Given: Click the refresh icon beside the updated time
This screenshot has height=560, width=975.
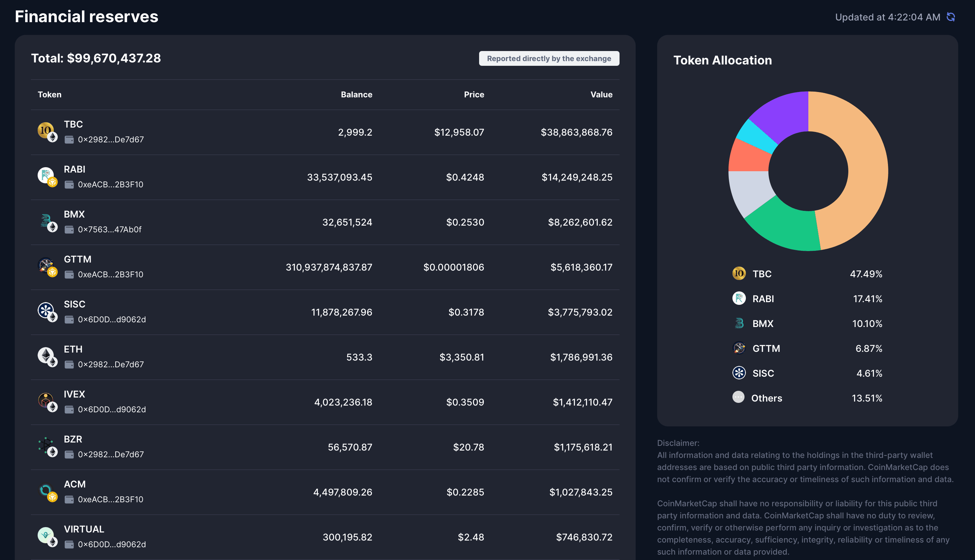Looking at the screenshot, I should click(x=950, y=17).
